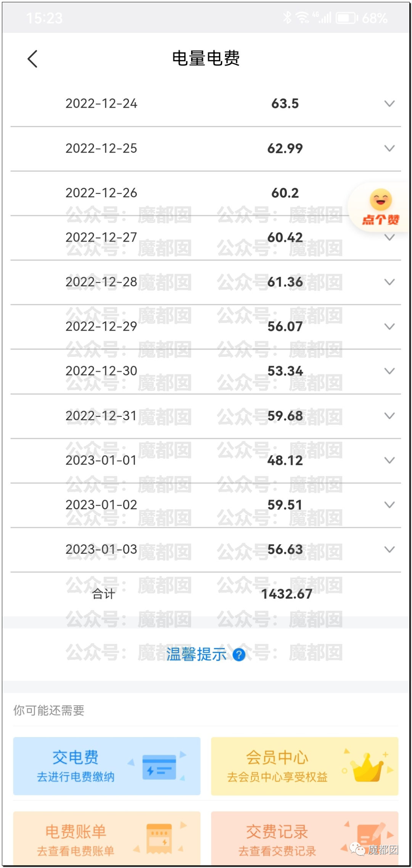
Task: Expand the 2022-12-24 row details
Action: click(389, 103)
